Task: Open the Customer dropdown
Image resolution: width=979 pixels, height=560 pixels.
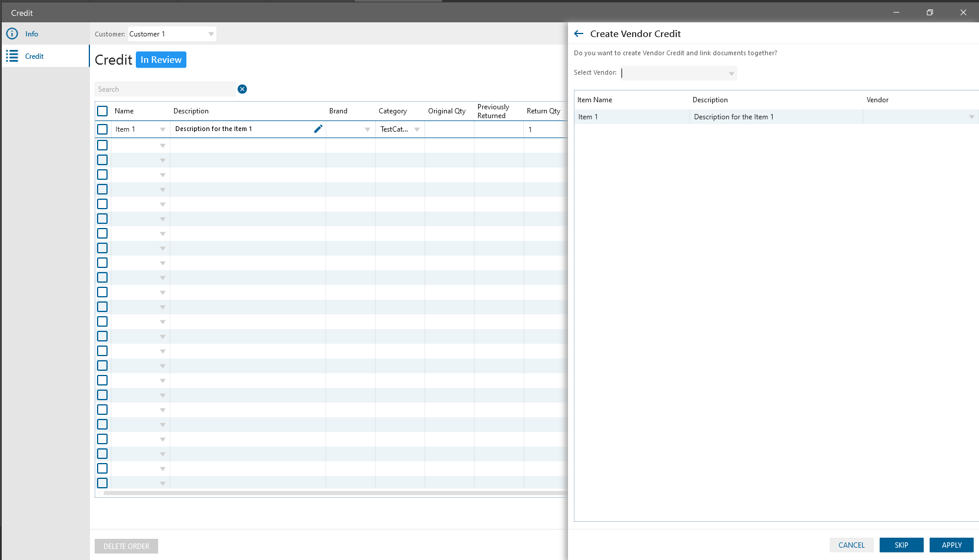Action: point(211,34)
